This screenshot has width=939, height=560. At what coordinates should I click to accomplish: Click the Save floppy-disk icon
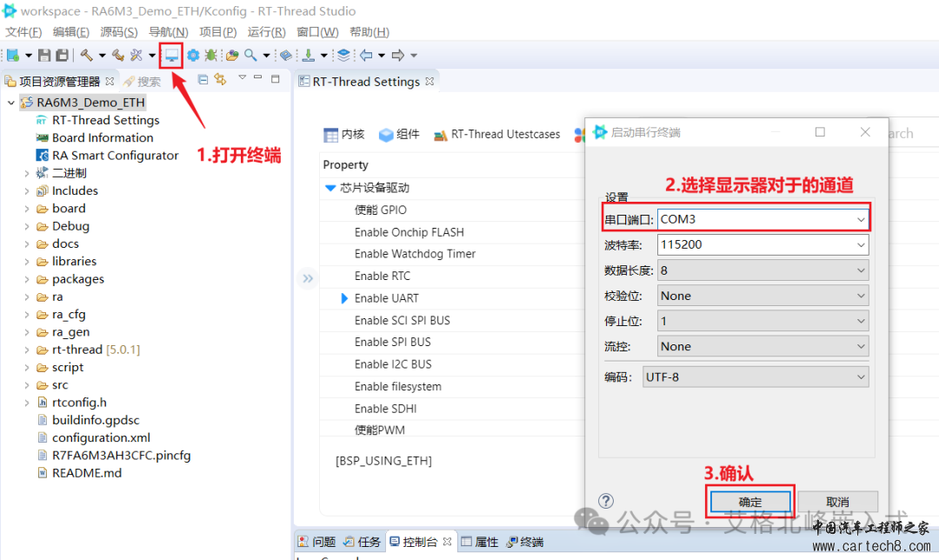click(44, 55)
